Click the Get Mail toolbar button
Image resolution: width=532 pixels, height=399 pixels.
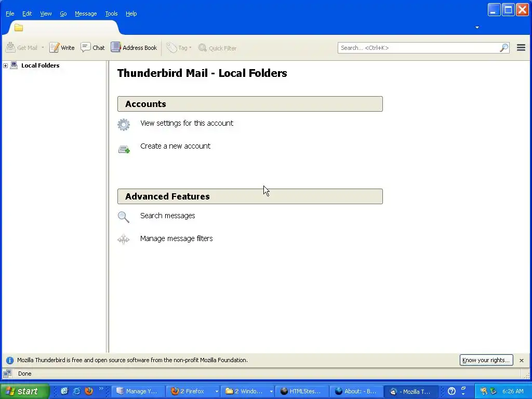click(22, 48)
